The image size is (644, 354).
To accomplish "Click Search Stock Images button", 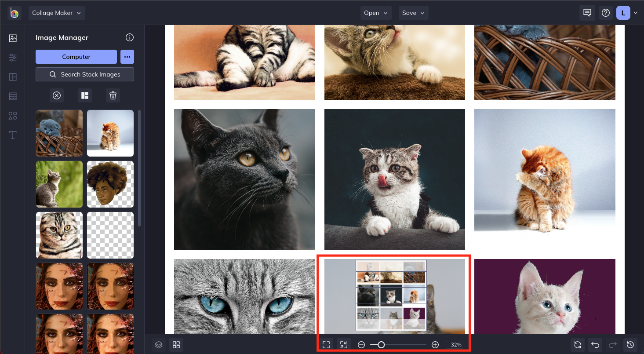I will [x=85, y=74].
